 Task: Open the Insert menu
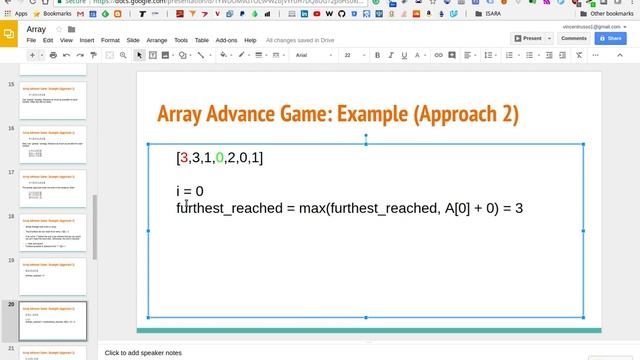[x=87, y=40]
